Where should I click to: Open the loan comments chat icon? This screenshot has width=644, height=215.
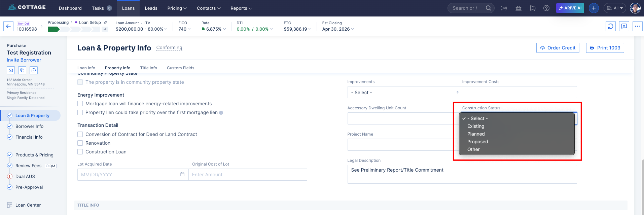(624, 26)
